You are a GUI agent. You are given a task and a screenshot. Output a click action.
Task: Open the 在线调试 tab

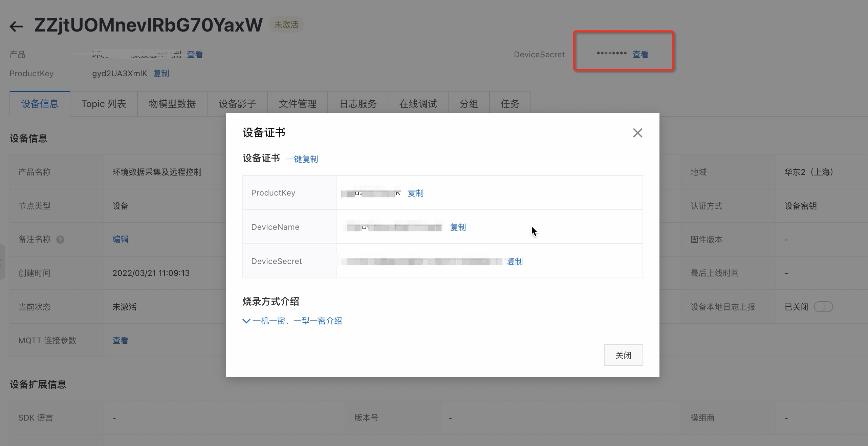(418, 104)
